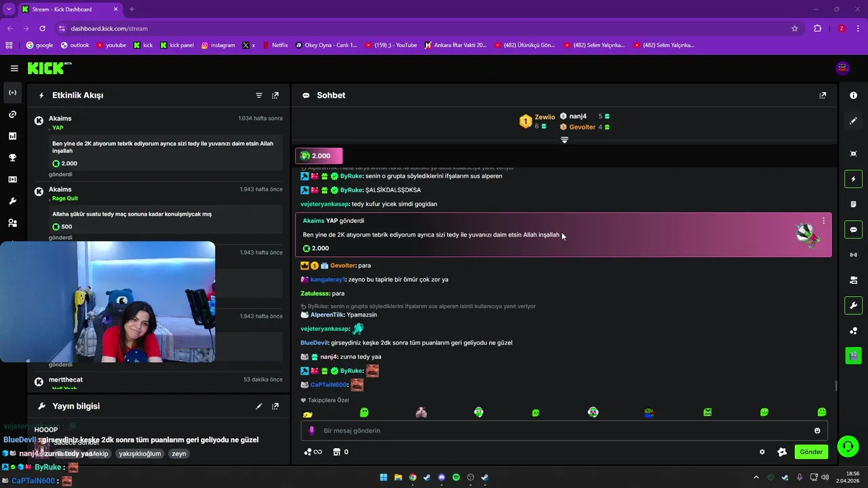
Task: Open Zewiio on the leaderboard
Action: click(x=545, y=117)
